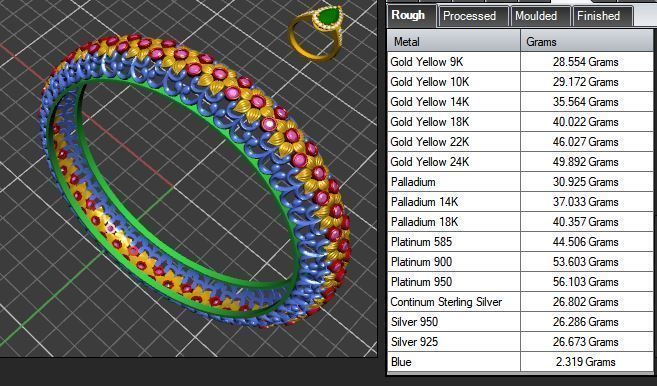
Task: Click the 29.172 Grams value
Action: pos(585,82)
